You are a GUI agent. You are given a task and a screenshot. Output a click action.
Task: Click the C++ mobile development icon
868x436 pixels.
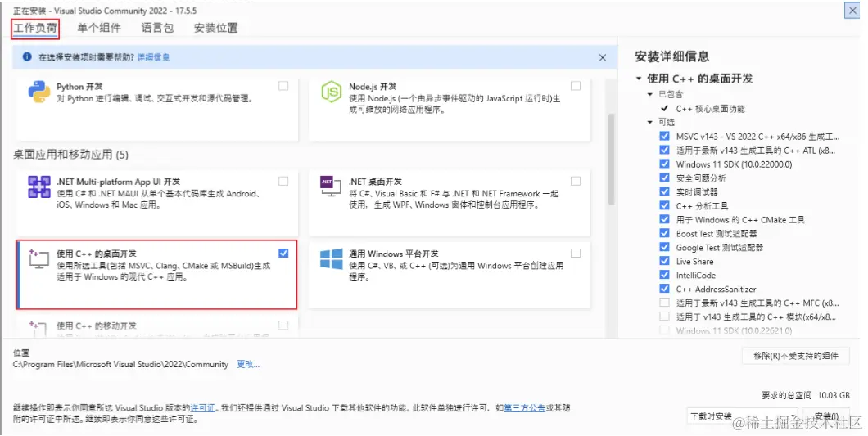pyautogui.click(x=38, y=328)
